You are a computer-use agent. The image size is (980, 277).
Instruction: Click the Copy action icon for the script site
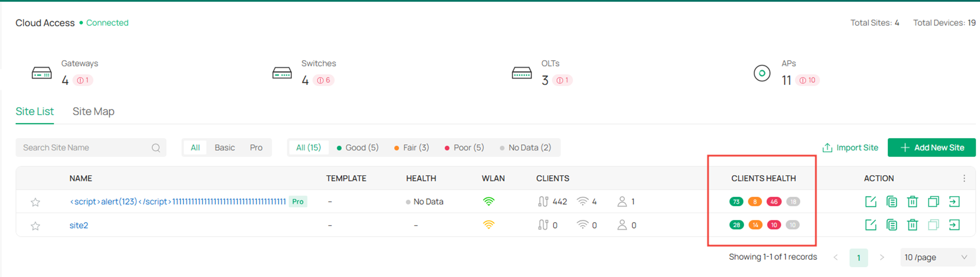point(892,201)
